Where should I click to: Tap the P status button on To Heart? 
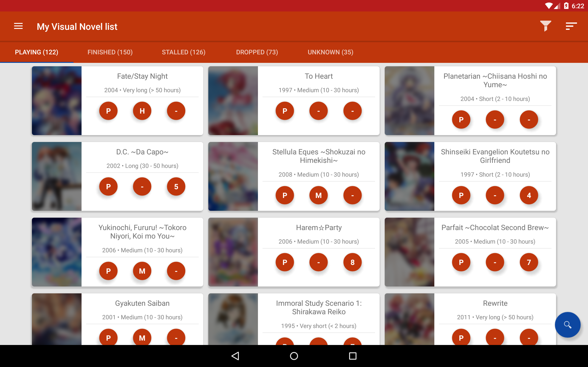(285, 111)
